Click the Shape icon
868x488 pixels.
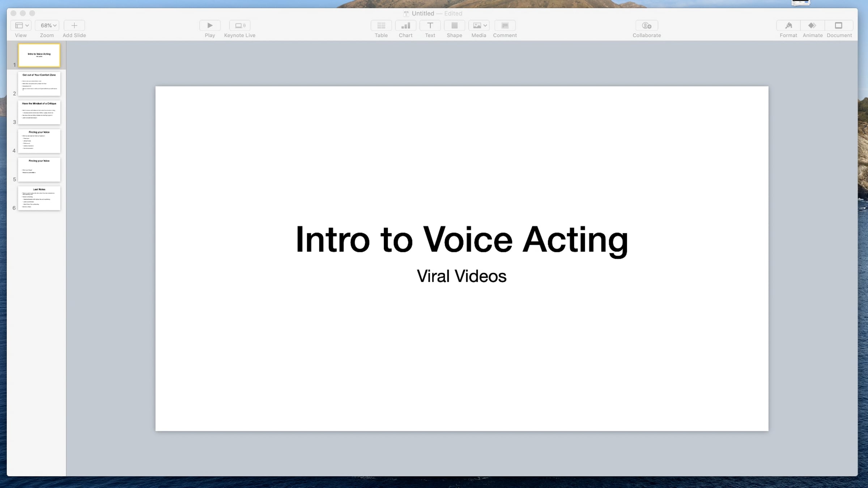(454, 25)
